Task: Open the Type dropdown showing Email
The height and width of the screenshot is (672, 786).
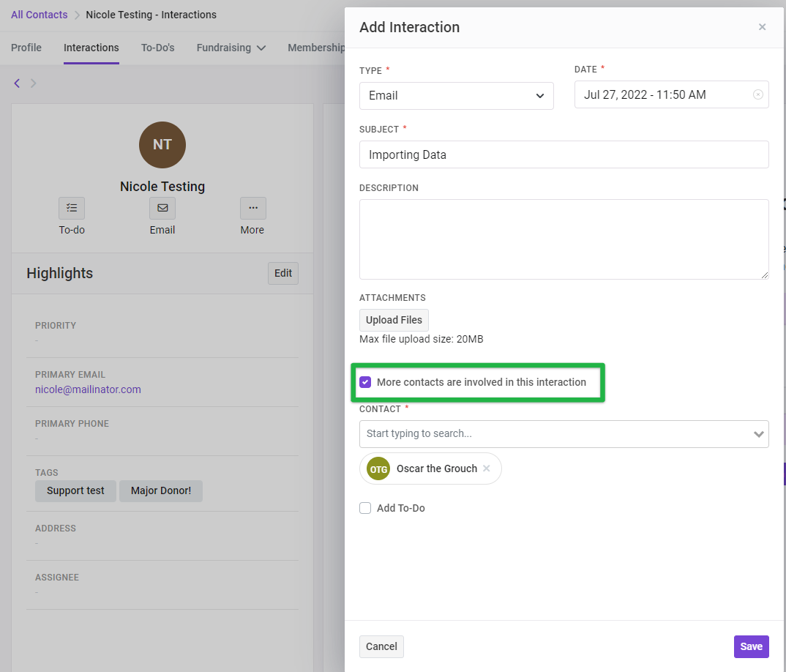Action: [456, 96]
